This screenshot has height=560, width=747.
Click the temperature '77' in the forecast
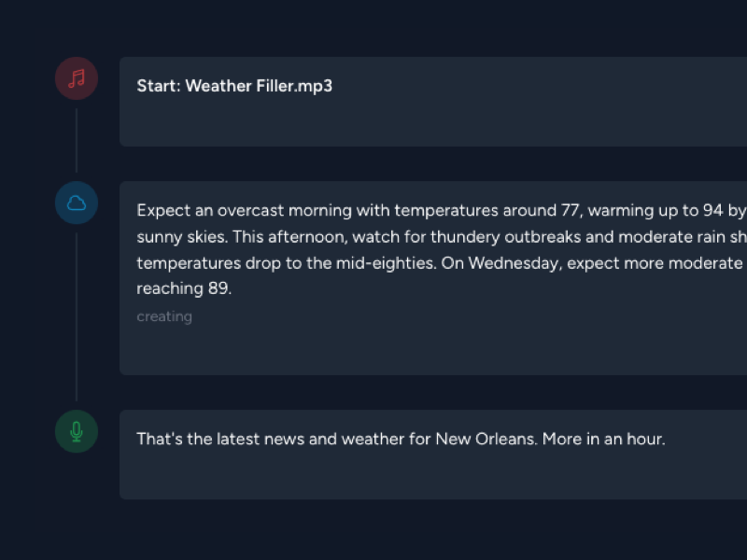pyautogui.click(x=570, y=211)
